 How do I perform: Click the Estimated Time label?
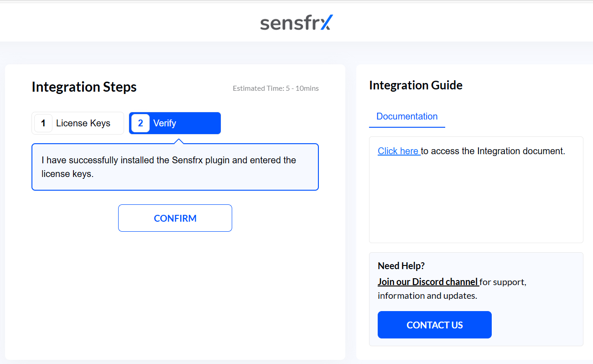click(276, 88)
